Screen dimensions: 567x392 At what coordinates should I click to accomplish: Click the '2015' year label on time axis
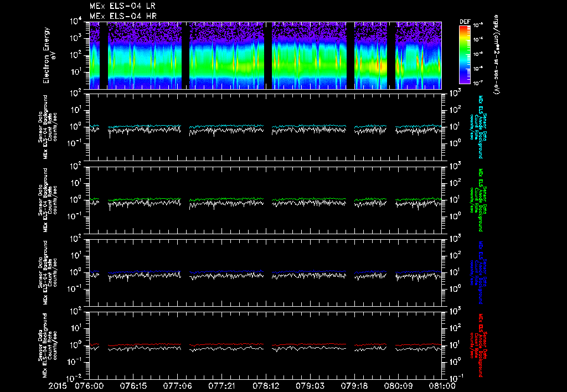[x=58, y=386]
